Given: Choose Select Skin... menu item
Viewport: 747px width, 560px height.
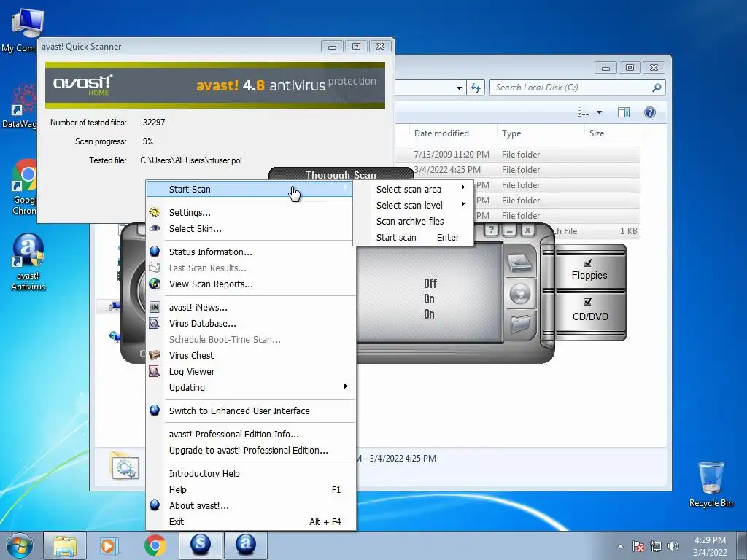Looking at the screenshot, I should [251, 228].
